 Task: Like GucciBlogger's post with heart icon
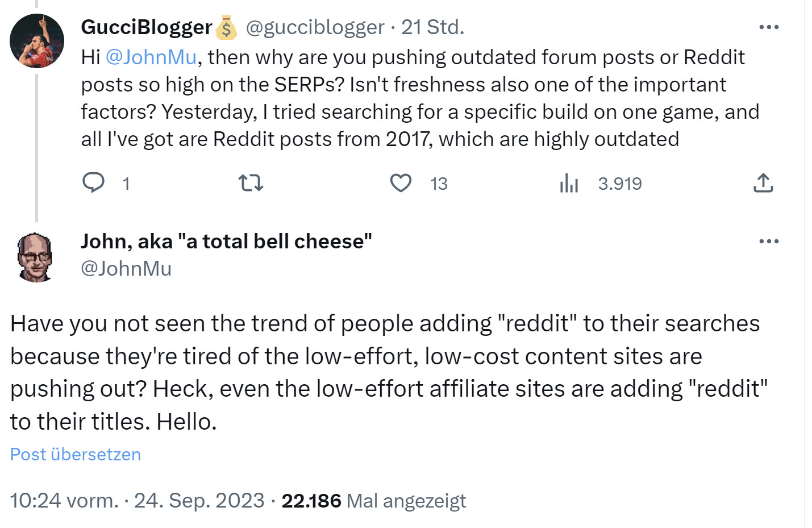pyautogui.click(x=401, y=183)
